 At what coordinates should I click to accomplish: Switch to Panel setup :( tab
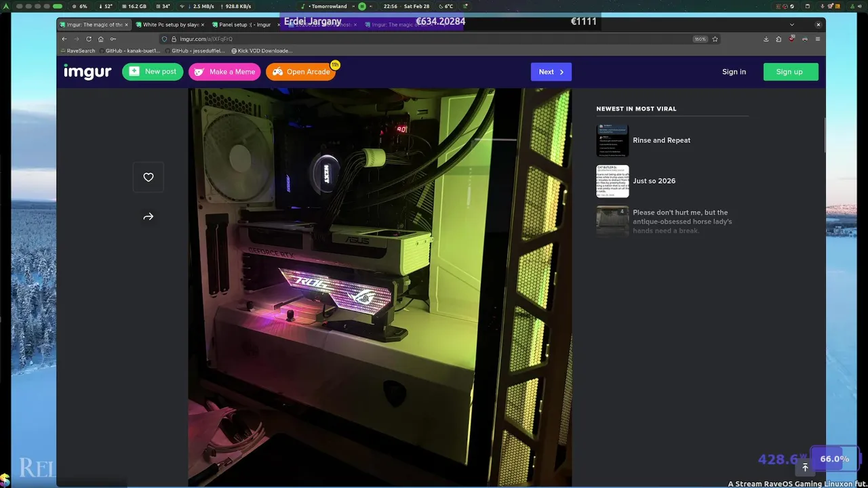(x=246, y=24)
